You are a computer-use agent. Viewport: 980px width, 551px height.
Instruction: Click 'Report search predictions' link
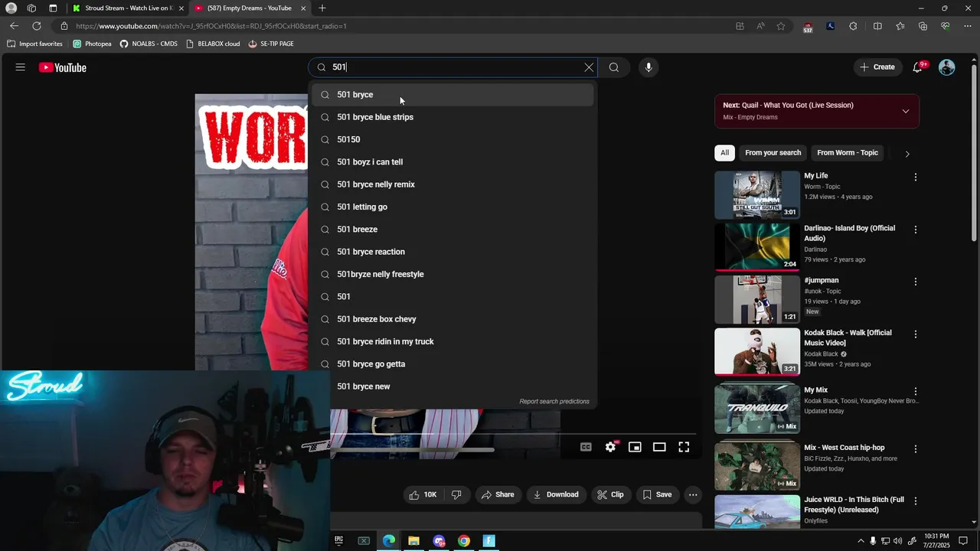pyautogui.click(x=554, y=402)
